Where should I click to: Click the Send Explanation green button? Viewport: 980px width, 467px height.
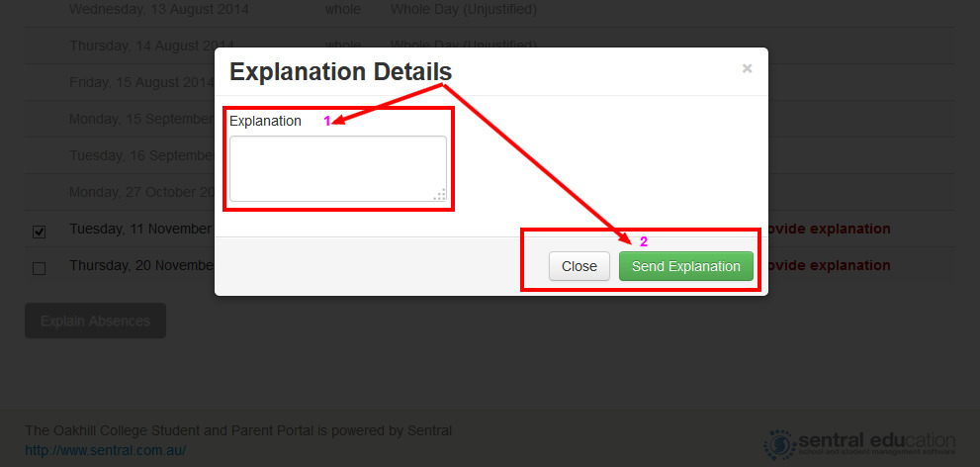click(686, 266)
